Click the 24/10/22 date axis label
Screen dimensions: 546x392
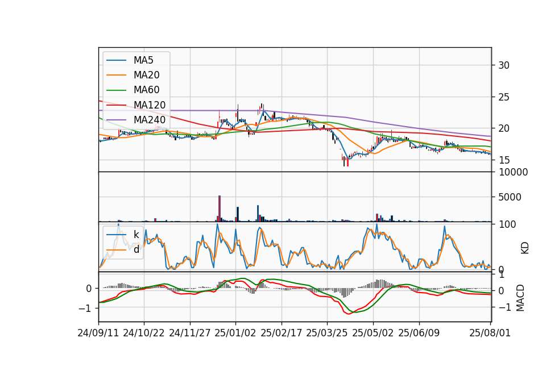(144, 333)
